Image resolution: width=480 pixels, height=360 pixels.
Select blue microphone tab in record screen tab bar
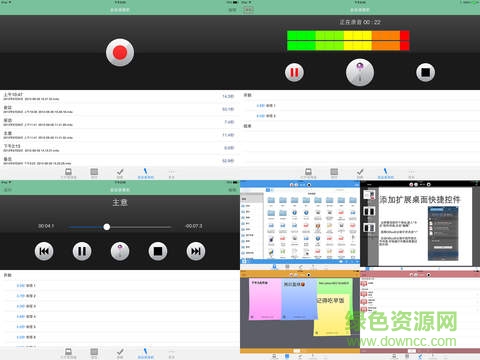pyautogui.click(x=146, y=173)
